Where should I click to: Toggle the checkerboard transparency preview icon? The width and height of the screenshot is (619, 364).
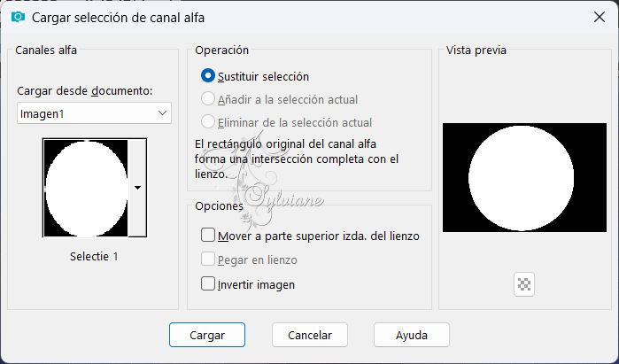[x=524, y=284]
